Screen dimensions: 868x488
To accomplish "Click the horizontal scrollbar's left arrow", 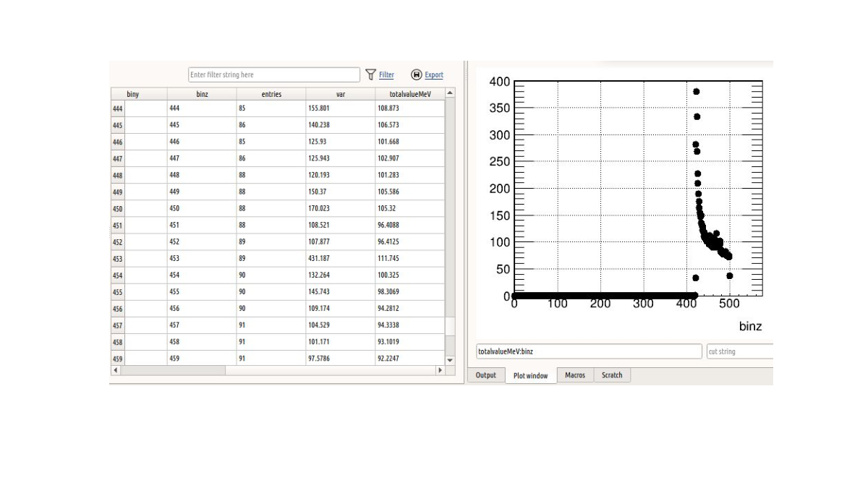I will click(x=115, y=370).
